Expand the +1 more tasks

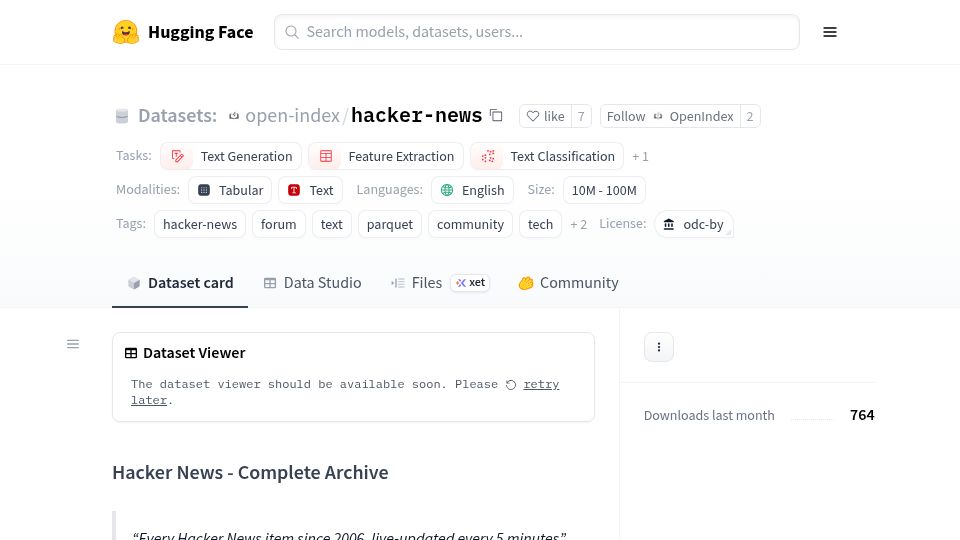point(640,157)
